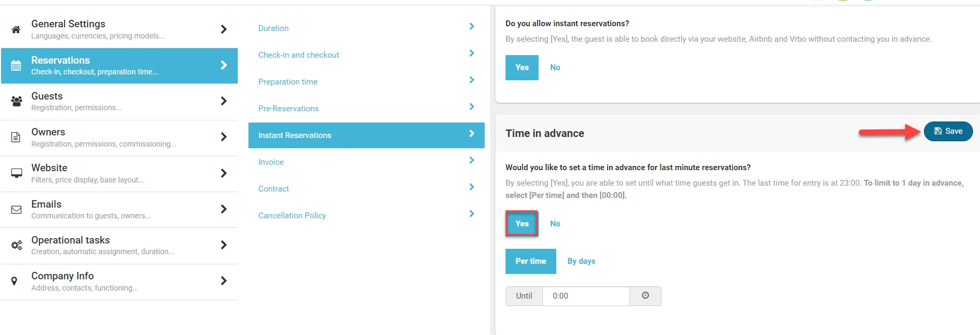Expand the Guests section arrow
This screenshot has width=980, height=335.
[223, 101]
